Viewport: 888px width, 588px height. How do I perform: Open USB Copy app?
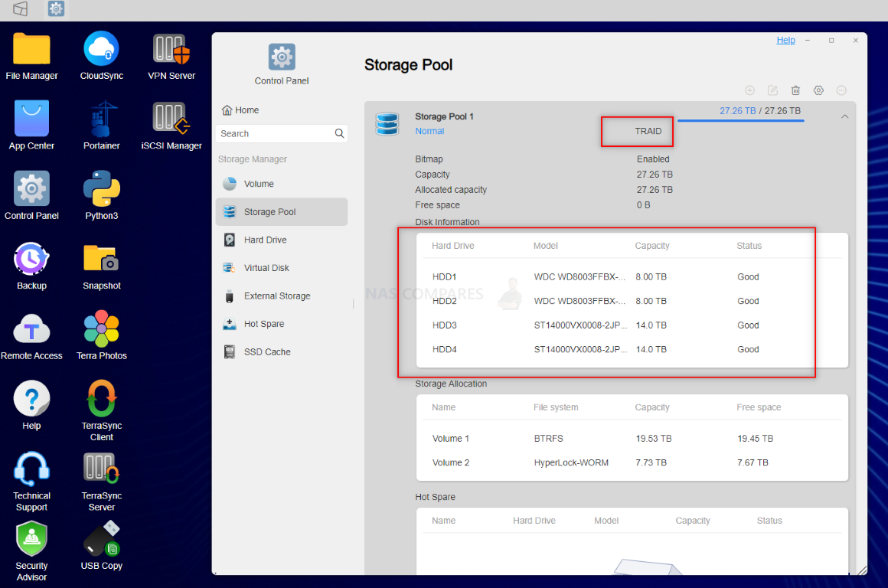tap(101, 546)
